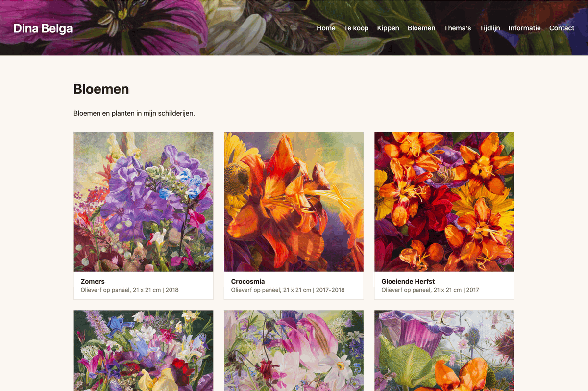Image resolution: width=588 pixels, height=391 pixels.
Task: Click the Bloemen page heading
Action: point(101,89)
